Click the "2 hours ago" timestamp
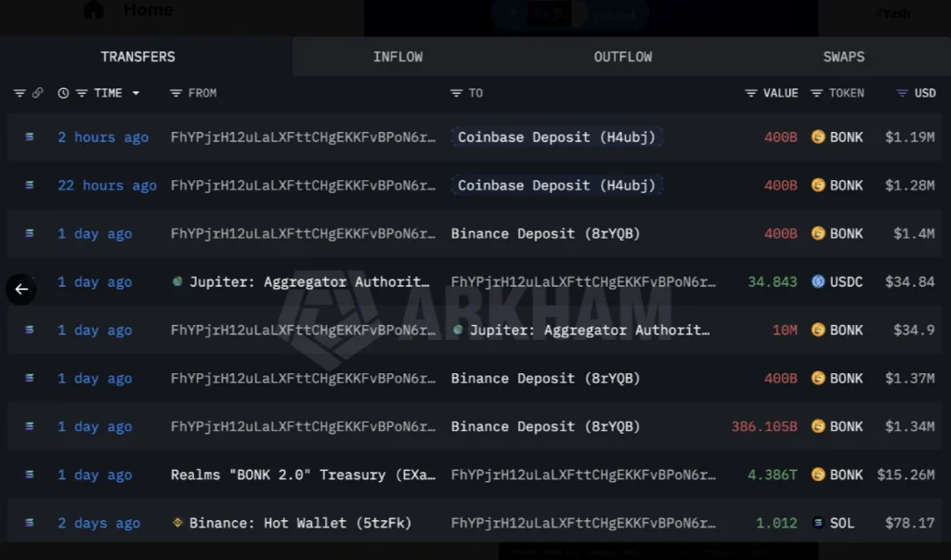 point(103,137)
